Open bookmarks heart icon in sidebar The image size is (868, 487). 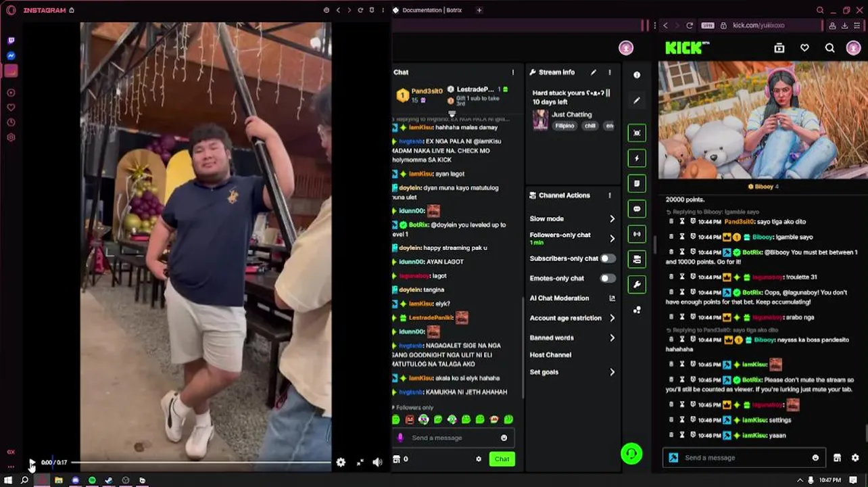click(11, 108)
